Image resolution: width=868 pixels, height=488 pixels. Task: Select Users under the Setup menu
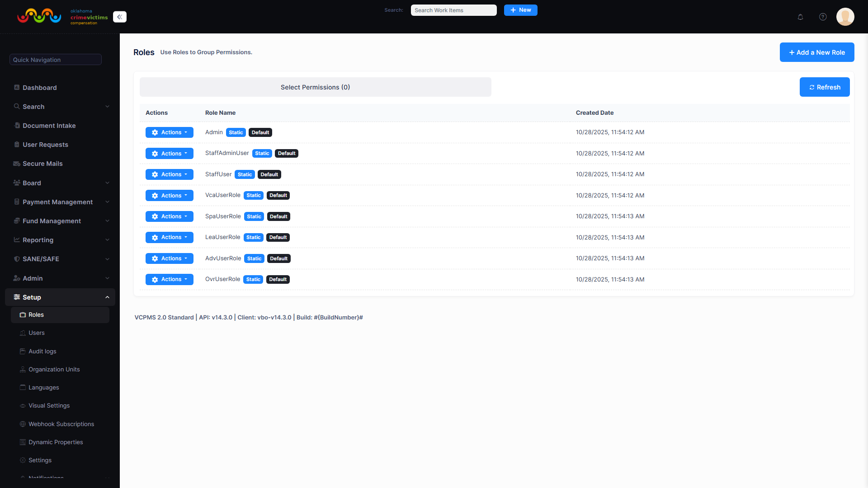point(38,333)
